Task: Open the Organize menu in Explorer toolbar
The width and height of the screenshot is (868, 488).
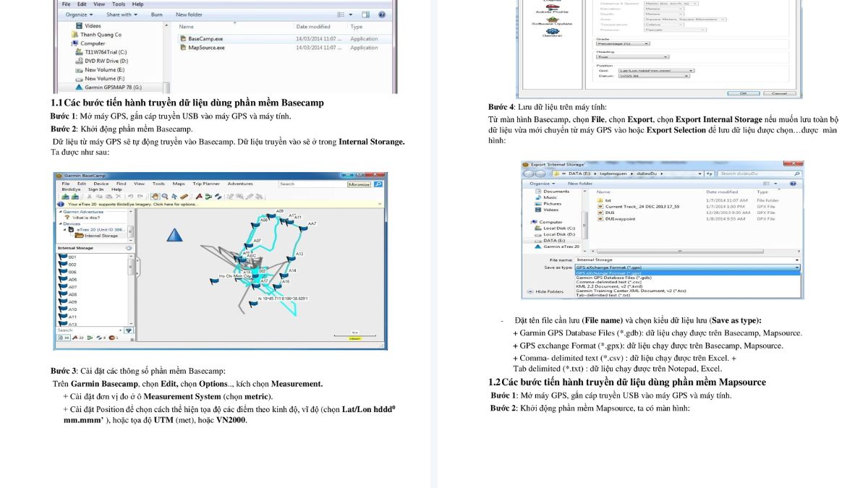Action: pos(79,14)
